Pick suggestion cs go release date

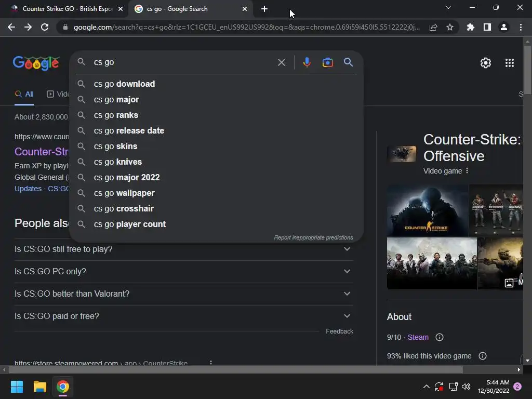click(x=217, y=130)
